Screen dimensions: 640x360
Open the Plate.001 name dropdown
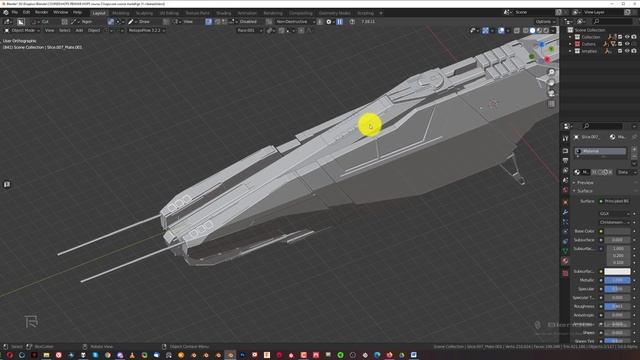[x=249, y=30]
